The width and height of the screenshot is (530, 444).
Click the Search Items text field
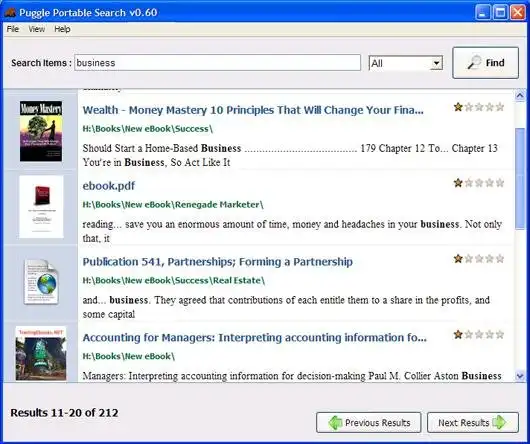[x=217, y=63]
